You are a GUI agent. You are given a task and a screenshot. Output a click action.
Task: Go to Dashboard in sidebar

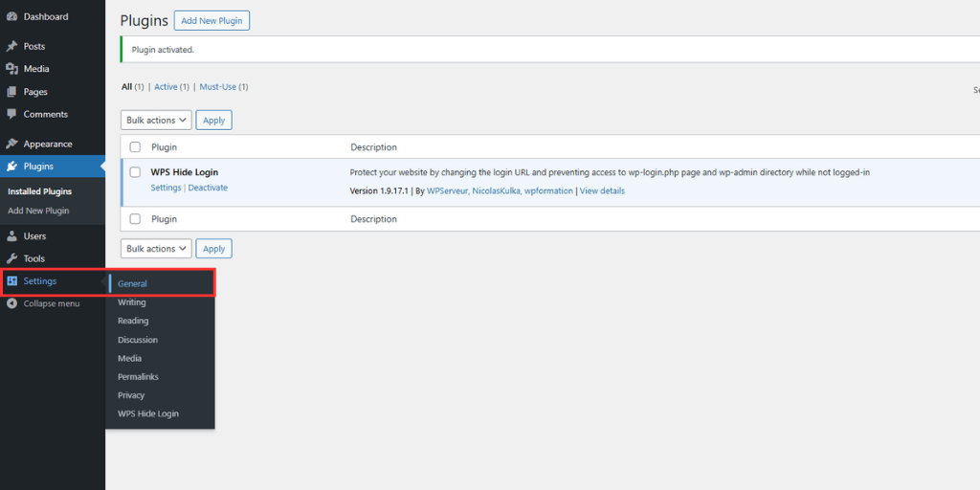click(46, 17)
